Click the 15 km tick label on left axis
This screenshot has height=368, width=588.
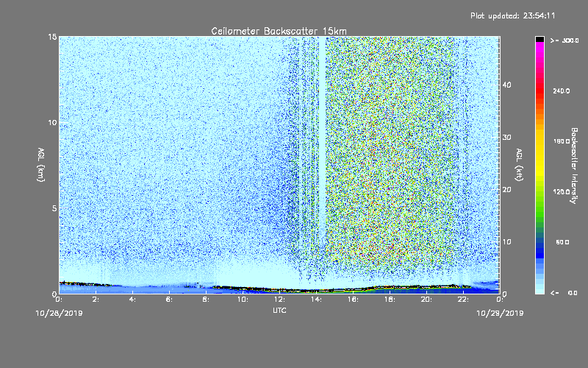[x=52, y=37]
